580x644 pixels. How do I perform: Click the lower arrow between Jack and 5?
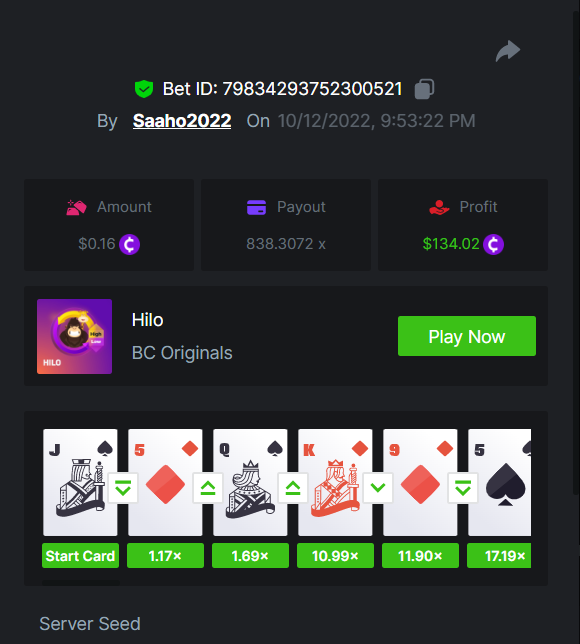pos(123,488)
